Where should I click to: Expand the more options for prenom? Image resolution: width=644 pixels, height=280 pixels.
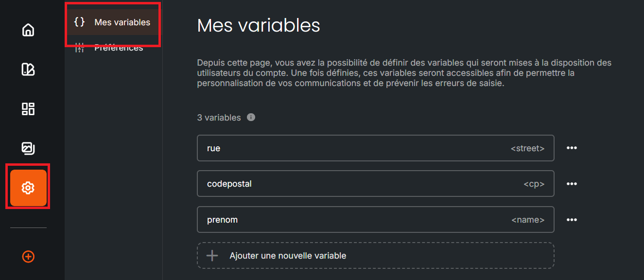click(x=572, y=220)
